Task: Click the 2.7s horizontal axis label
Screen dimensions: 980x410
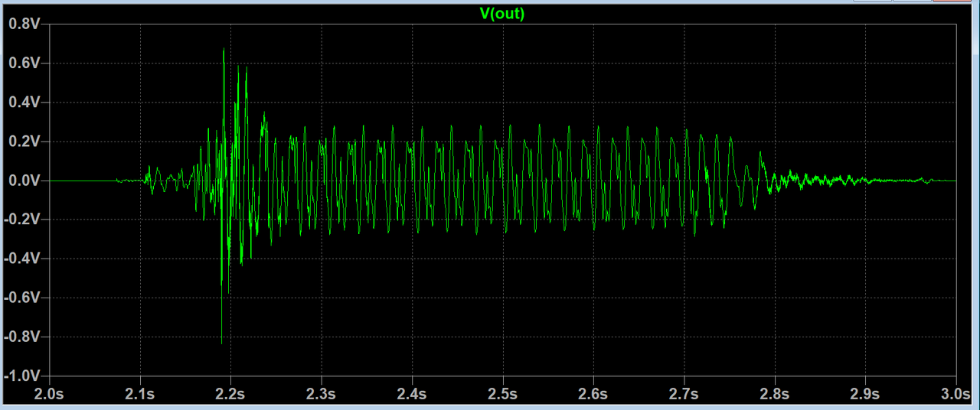Action: pyautogui.click(x=684, y=394)
